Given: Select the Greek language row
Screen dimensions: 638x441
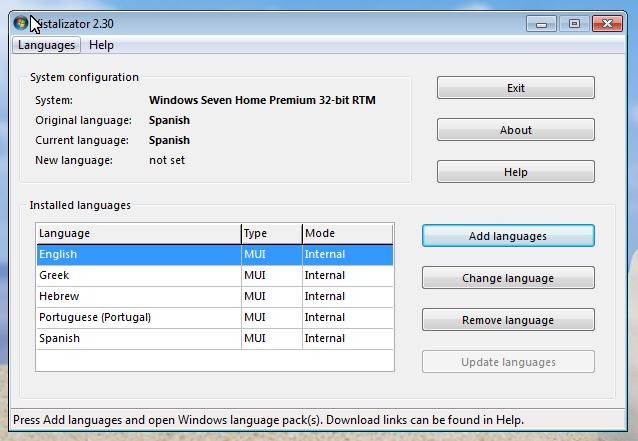Looking at the screenshot, I should pos(215,275).
